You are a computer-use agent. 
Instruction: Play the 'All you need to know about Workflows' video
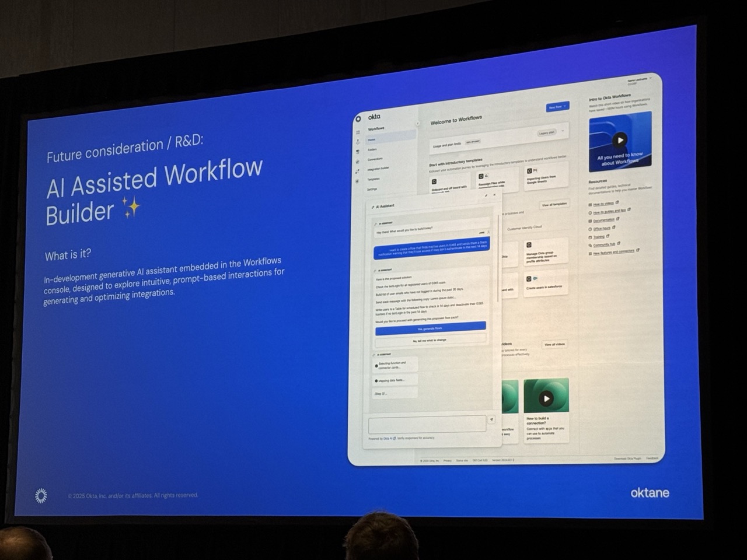620,140
